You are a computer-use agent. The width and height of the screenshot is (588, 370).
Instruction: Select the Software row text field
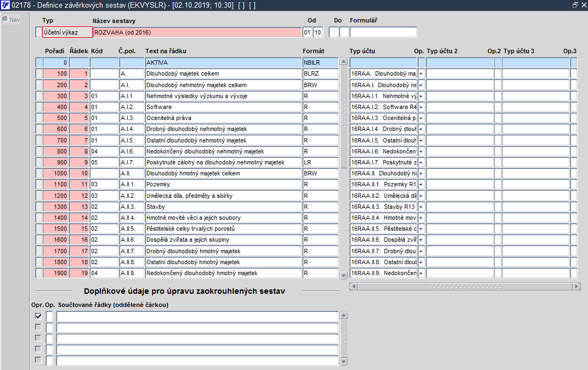pos(223,107)
